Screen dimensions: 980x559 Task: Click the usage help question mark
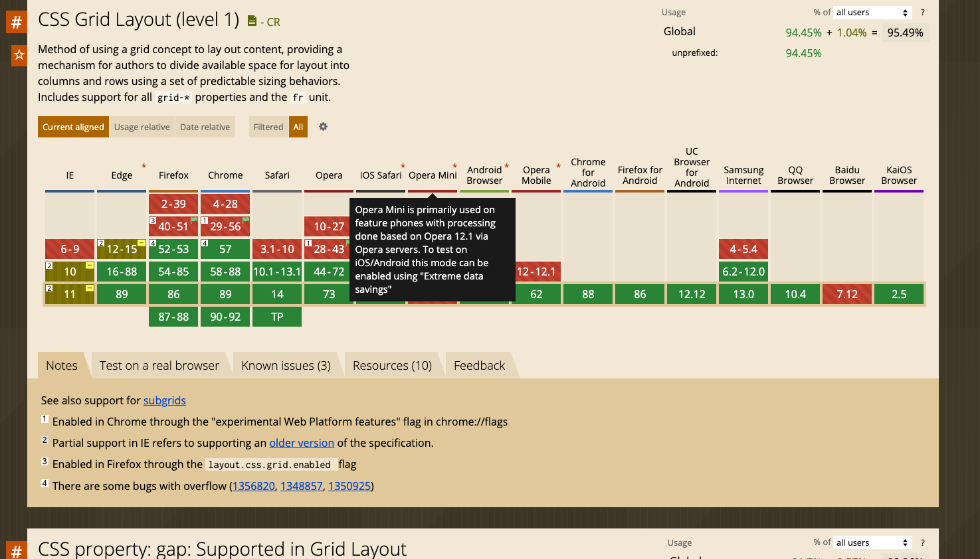coord(922,13)
